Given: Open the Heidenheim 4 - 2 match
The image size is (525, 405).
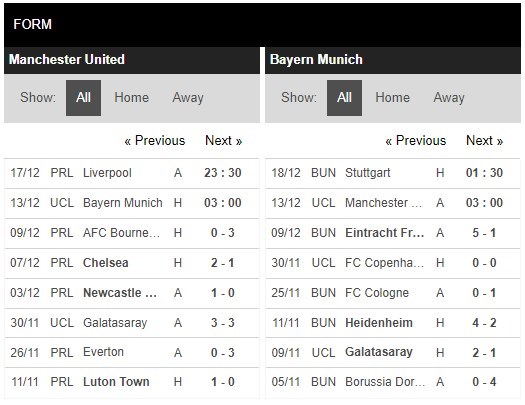Looking at the screenshot, I should tap(393, 323).
